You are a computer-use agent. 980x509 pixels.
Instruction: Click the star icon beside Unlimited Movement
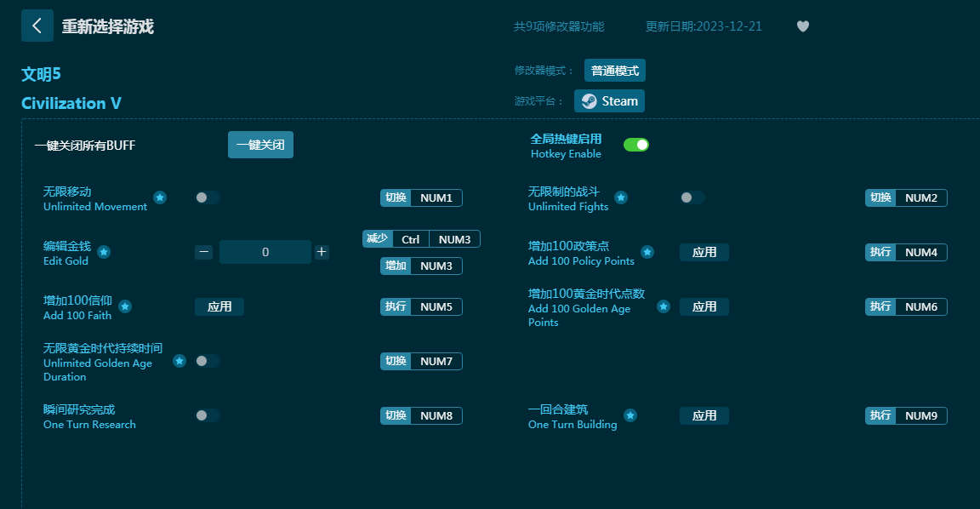(x=160, y=197)
